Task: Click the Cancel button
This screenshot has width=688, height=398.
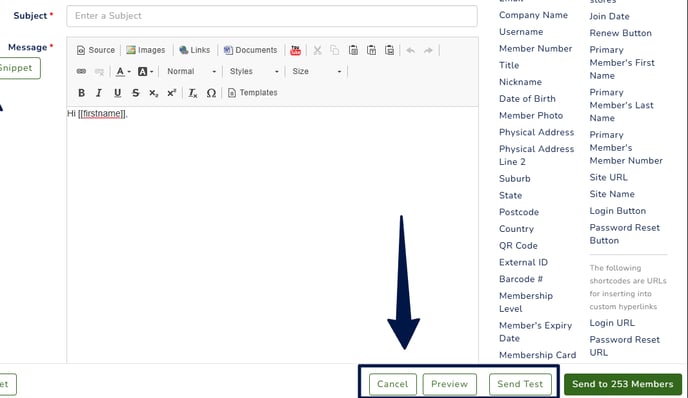Action: tap(393, 384)
